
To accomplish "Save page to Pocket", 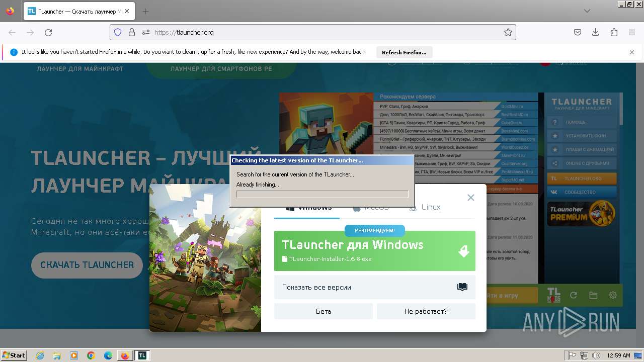I will (578, 32).
